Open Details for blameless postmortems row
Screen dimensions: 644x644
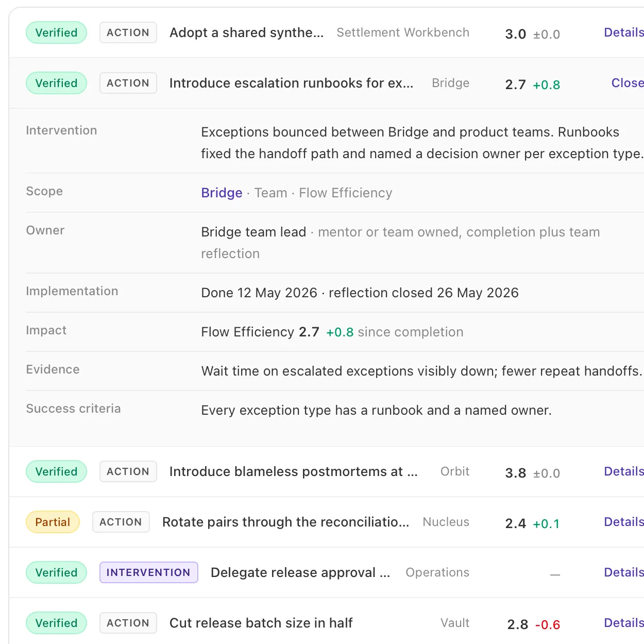click(624, 471)
